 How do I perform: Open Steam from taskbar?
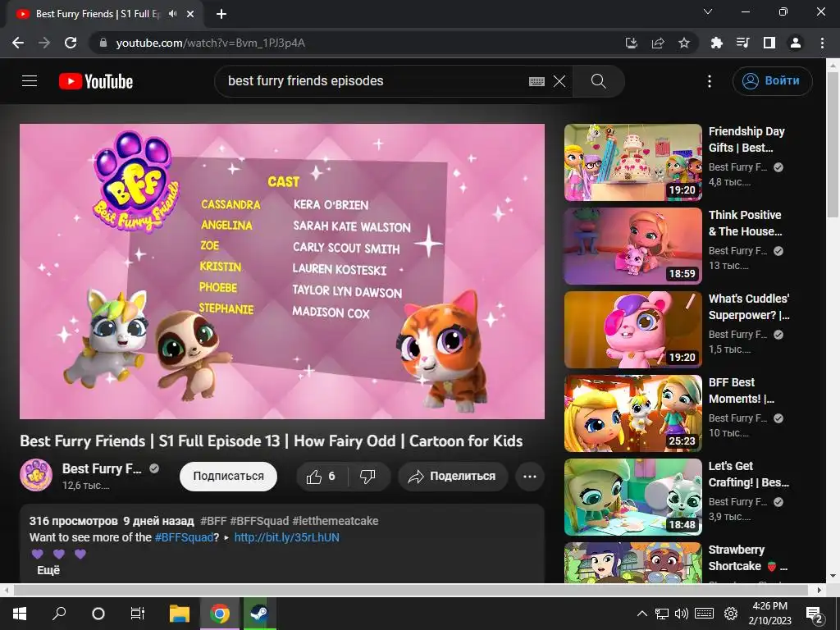[x=260, y=614]
